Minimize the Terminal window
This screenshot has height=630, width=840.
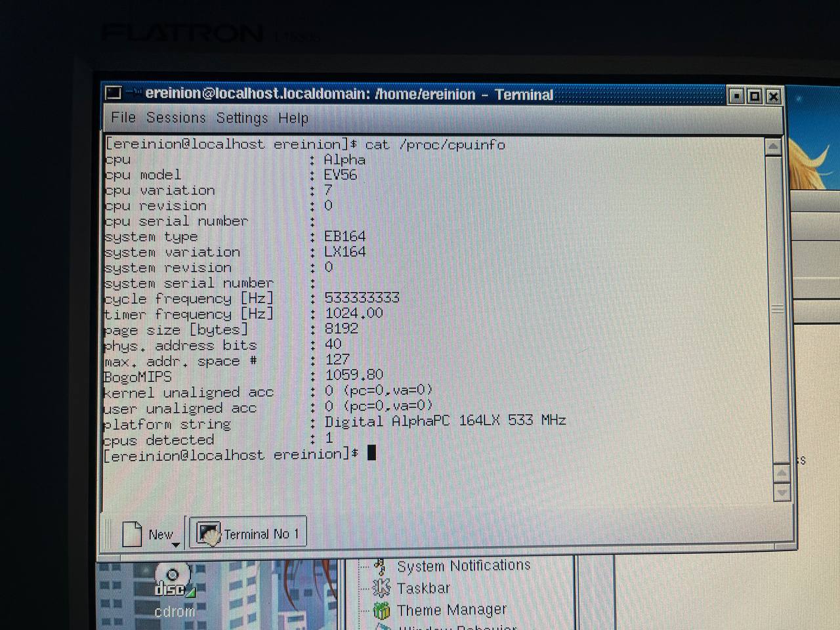737,96
